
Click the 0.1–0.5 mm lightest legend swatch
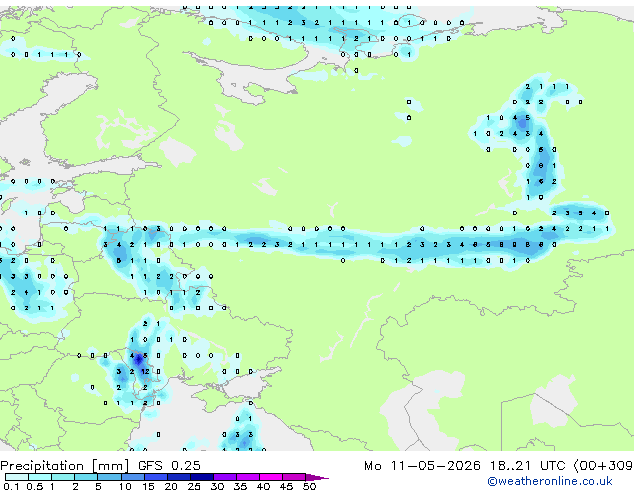point(17,477)
